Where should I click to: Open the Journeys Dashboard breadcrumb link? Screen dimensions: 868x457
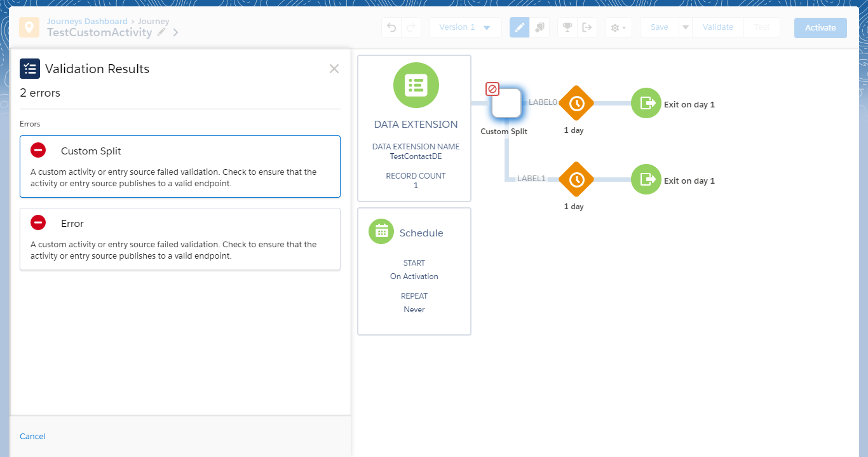(87, 22)
